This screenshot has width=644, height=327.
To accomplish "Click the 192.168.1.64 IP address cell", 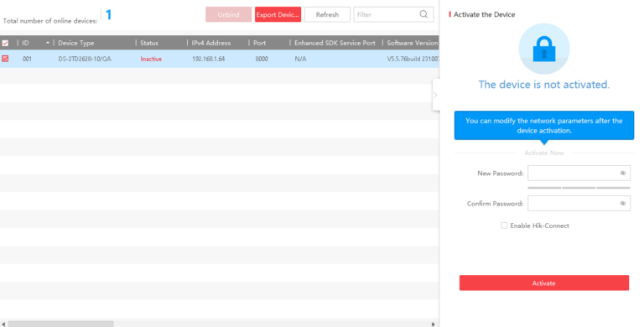I will [x=208, y=59].
